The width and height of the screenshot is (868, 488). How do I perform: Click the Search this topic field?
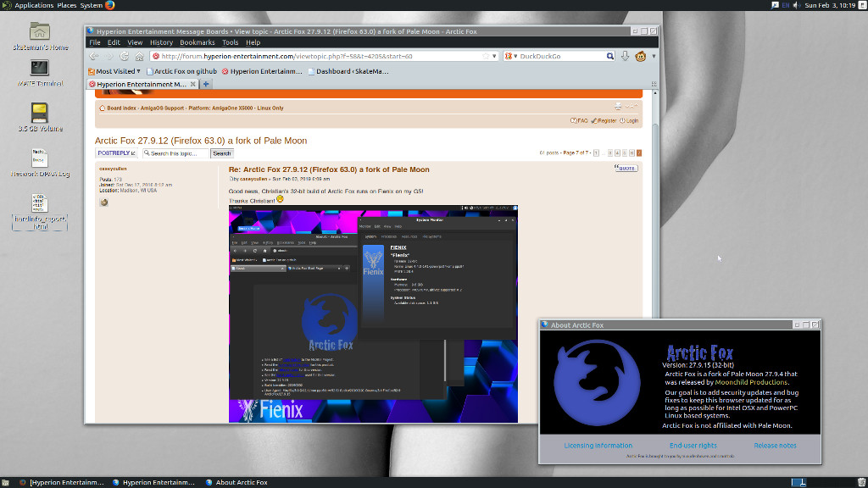(x=175, y=153)
